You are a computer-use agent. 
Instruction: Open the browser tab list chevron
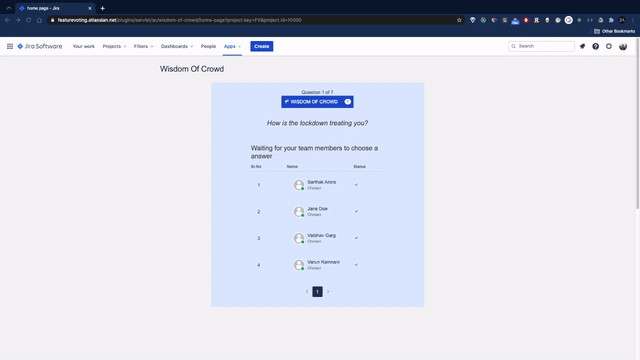pos(9,8)
